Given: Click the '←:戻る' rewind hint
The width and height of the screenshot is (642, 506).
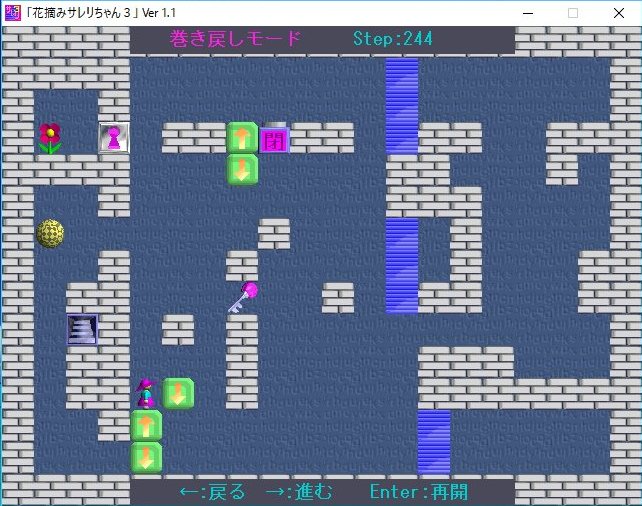Looking at the screenshot, I should pos(212,492).
